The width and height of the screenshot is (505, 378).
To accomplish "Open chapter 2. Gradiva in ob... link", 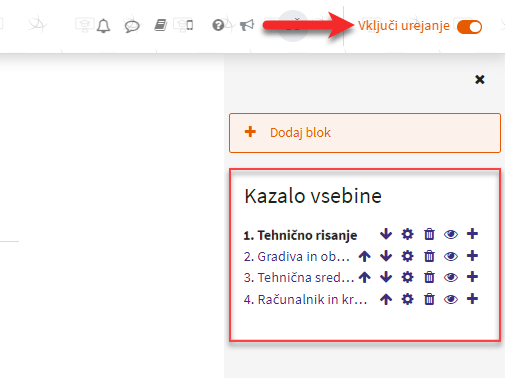I will pos(296,256).
